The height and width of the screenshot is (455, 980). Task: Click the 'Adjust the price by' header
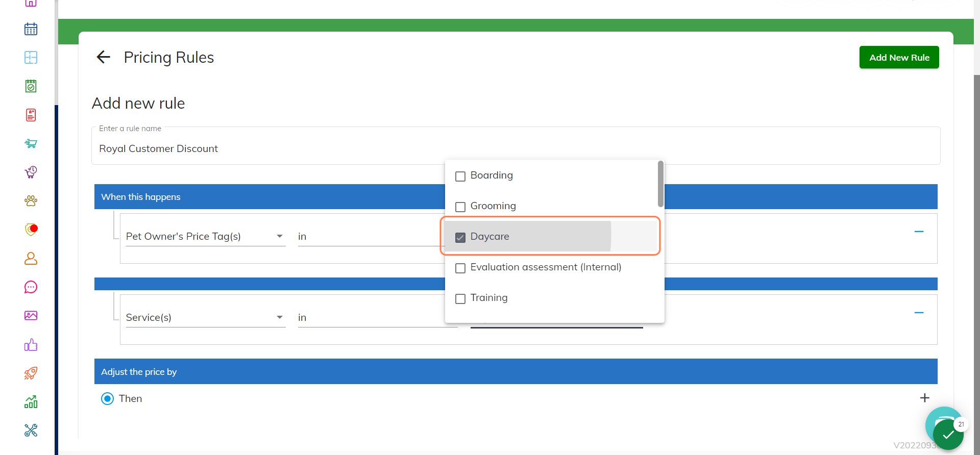click(516, 371)
